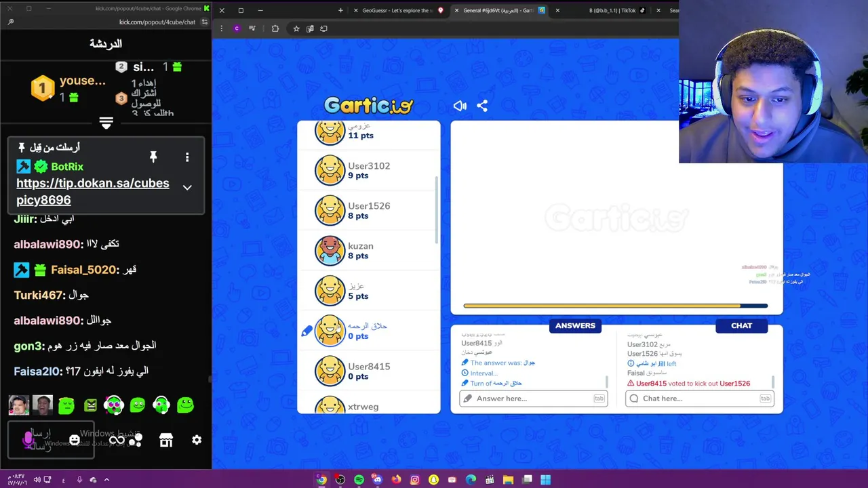
Task: Click the Kick chat message box
Action: pos(51,440)
